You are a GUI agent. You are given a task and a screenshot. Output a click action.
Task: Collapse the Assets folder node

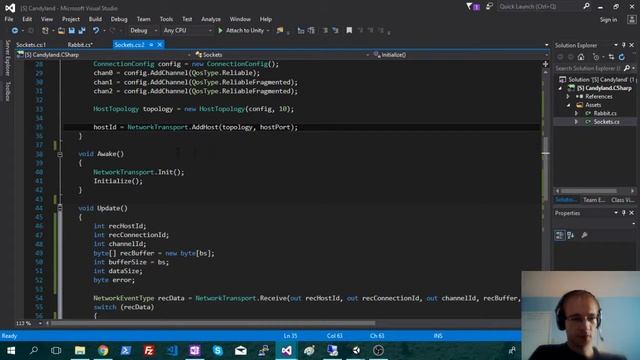point(569,105)
